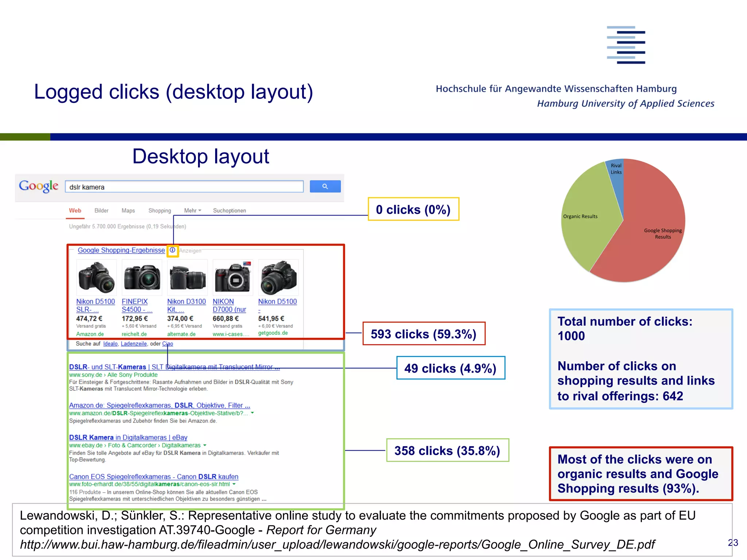747x560 pixels.
Task: Follow the Ladenzeile rival link
Action: coord(134,344)
